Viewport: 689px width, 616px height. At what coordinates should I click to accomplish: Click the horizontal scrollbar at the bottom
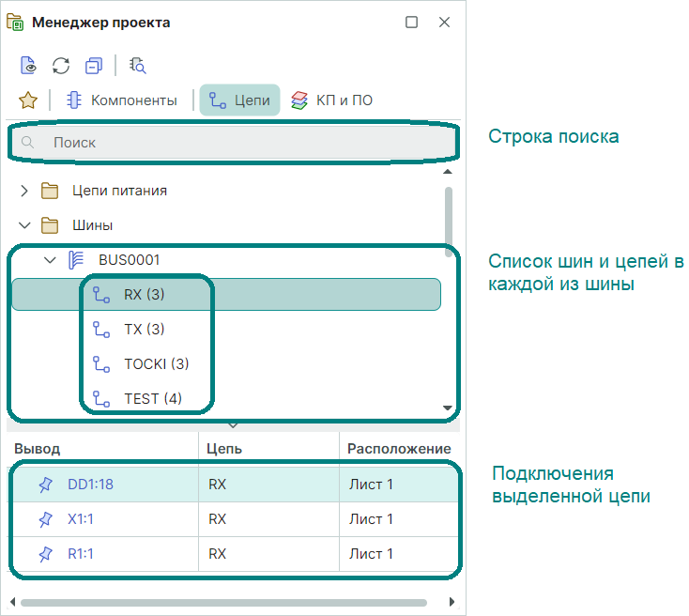coord(223,602)
